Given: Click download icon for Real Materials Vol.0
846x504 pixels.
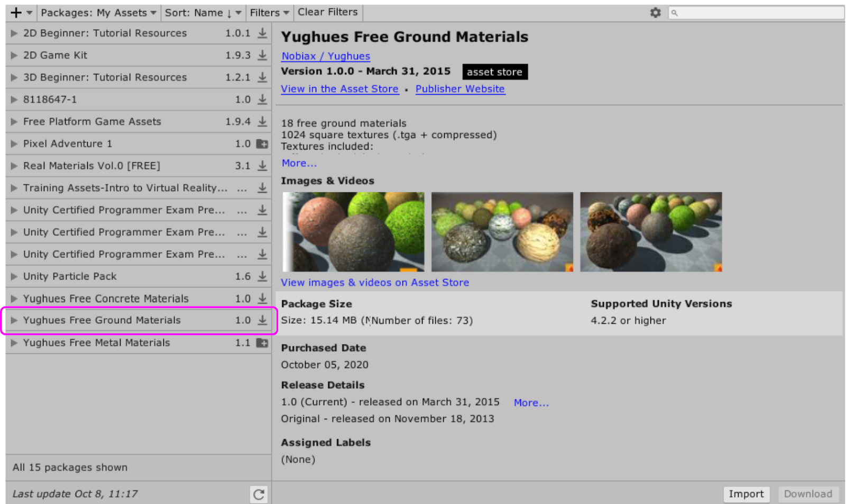Looking at the screenshot, I should (x=262, y=166).
